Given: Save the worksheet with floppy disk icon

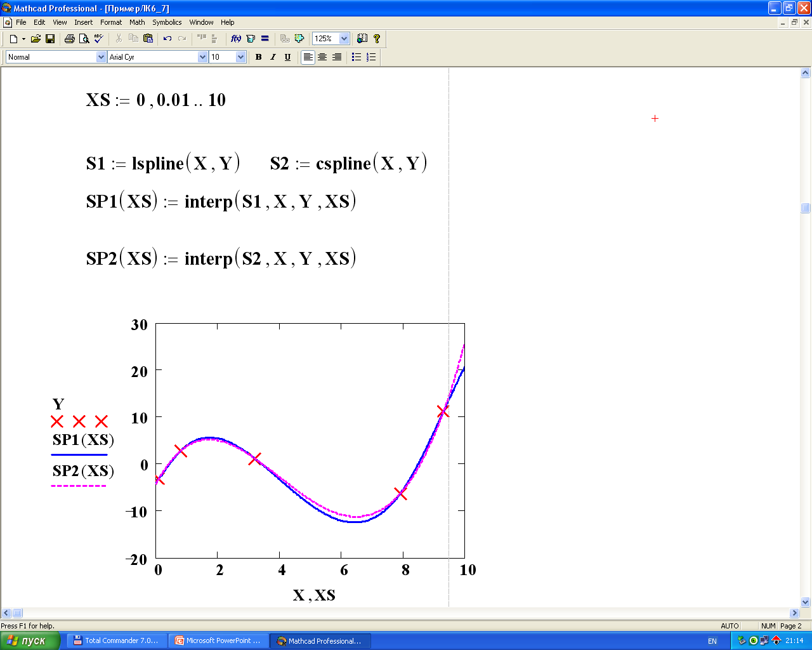Looking at the screenshot, I should (50, 39).
